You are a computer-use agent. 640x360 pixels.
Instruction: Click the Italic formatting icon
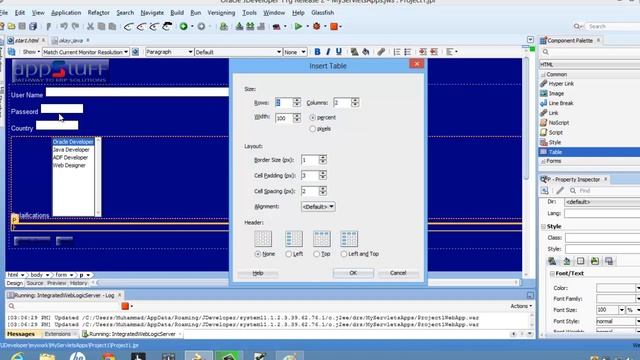pyautogui.click(x=328, y=52)
